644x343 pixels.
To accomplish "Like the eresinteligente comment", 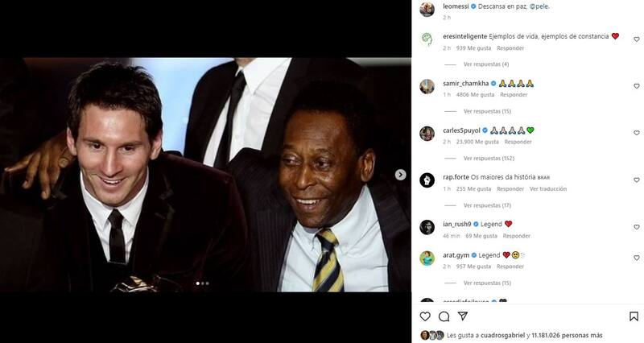I will click(x=636, y=39).
